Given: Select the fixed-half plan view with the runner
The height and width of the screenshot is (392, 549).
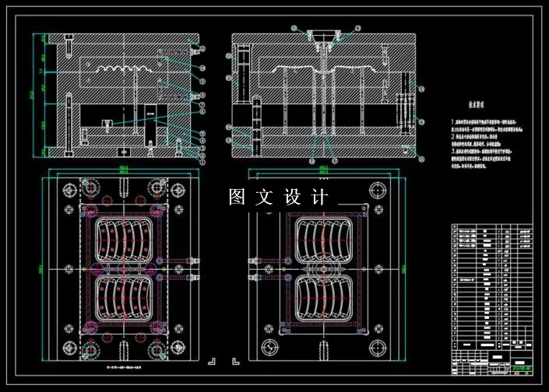Looking at the screenshot, I should point(324,269).
